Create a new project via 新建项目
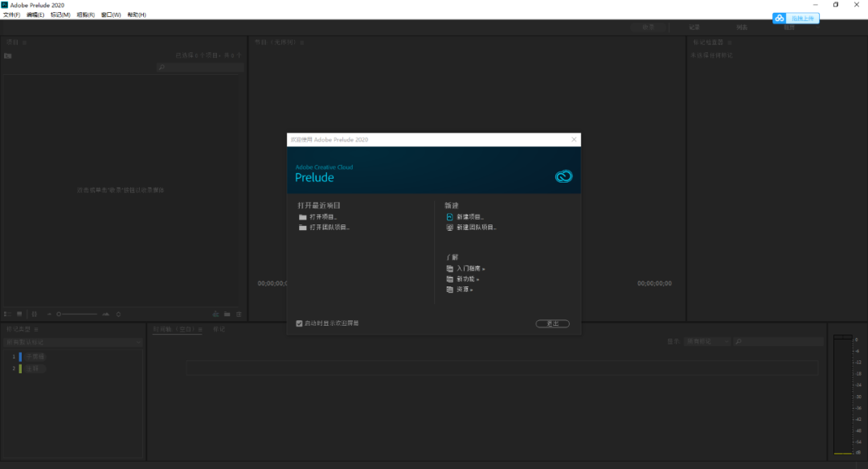 (x=470, y=216)
